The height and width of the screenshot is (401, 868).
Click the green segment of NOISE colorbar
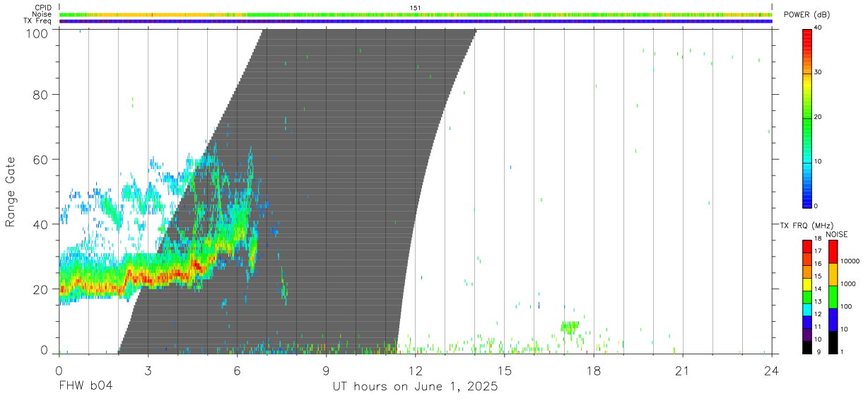click(x=833, y=297)
